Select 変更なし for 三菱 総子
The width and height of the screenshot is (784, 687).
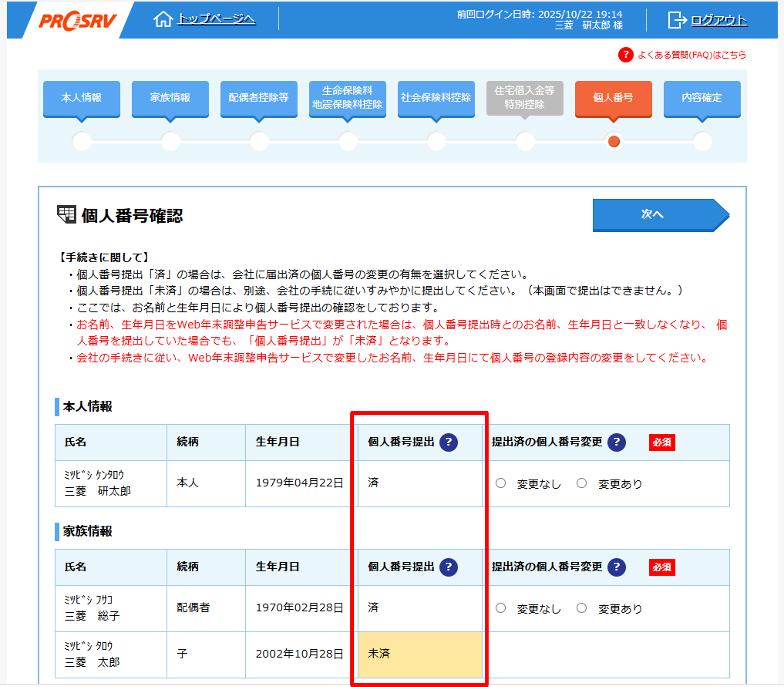click(501, 608)
